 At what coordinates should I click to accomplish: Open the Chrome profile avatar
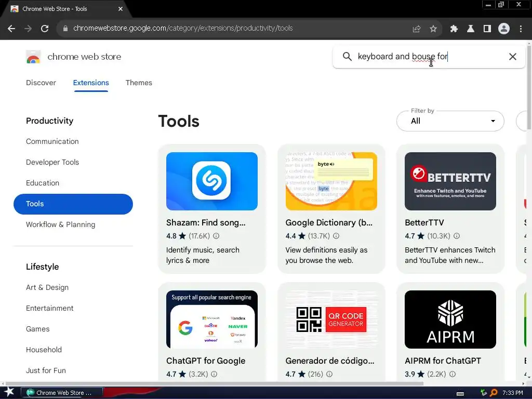[504, 29]
